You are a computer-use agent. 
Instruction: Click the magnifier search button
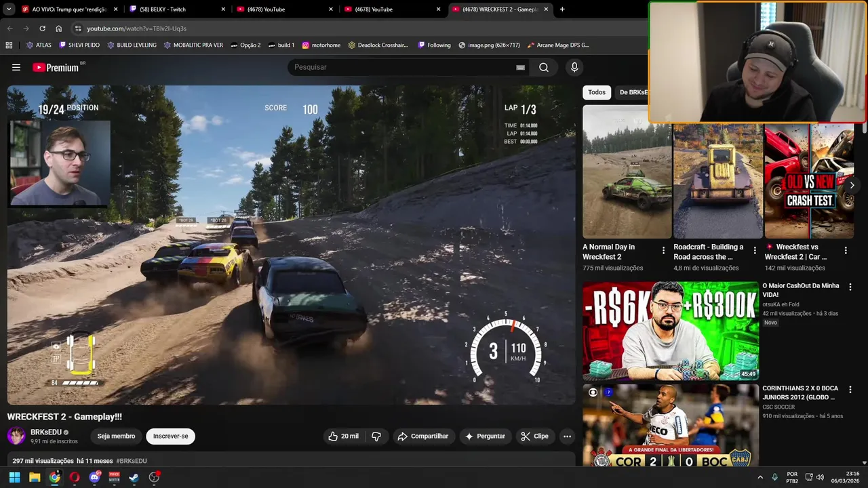coord(544,67)
